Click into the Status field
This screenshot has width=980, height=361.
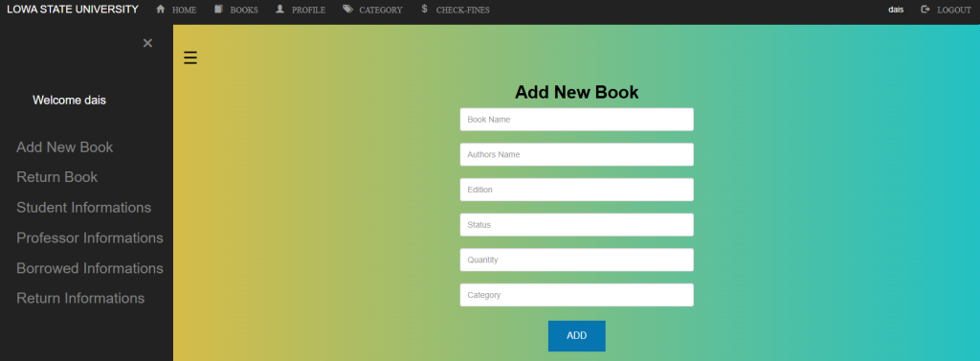click(x=577, y=225)
